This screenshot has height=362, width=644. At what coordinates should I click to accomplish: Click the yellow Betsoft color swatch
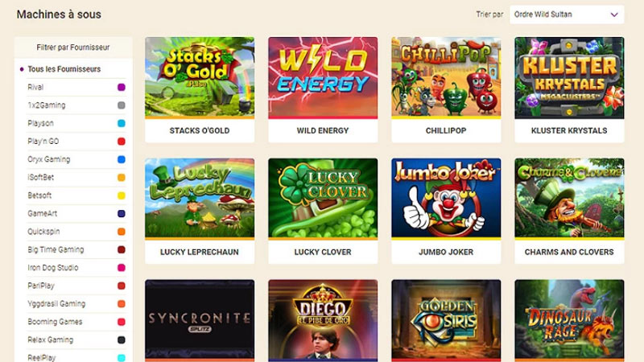[x=122, y=195]
